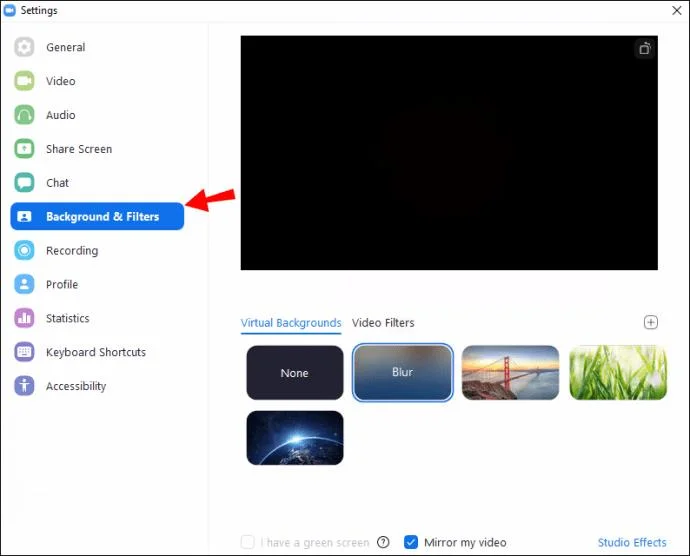Add a virtual background with plus icon
The height and width of the screenshot is (556, 690).
click(651, 322)
